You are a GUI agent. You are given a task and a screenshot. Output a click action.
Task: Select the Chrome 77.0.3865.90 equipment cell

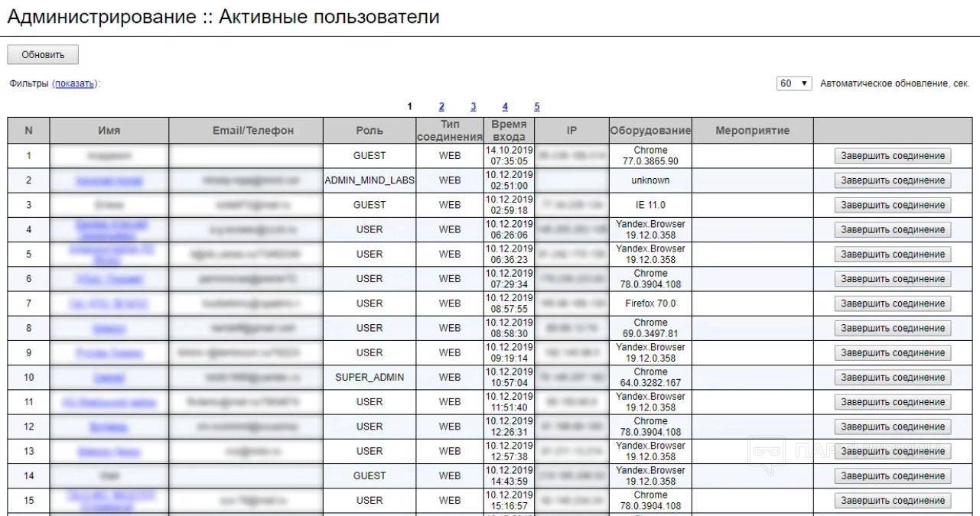650,156
